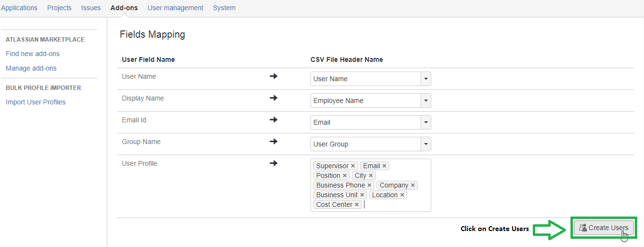Switch to the Projects tab
644x247 pixels.
point(59,8)
